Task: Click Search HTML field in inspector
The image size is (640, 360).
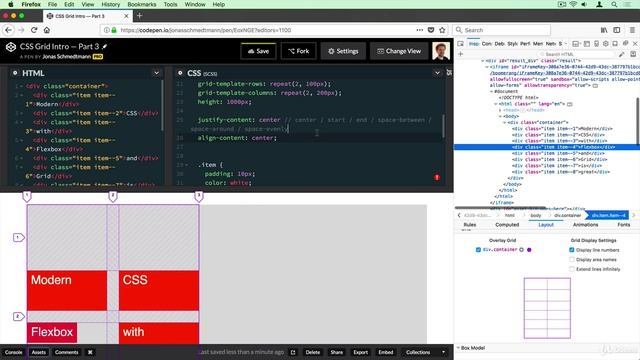Action: pos(576,54)
